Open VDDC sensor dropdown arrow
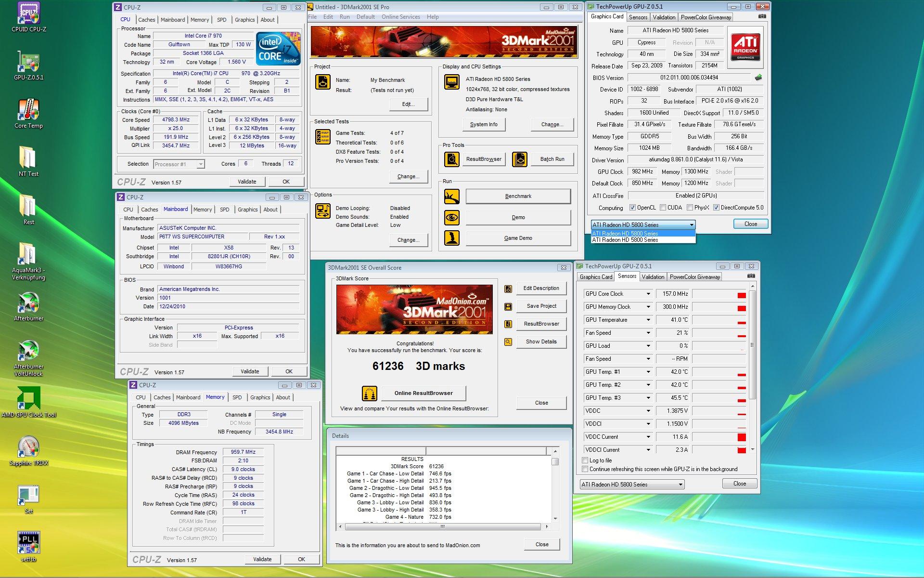The width and height of the screenshot is (924, 578). tap(648, 411)
